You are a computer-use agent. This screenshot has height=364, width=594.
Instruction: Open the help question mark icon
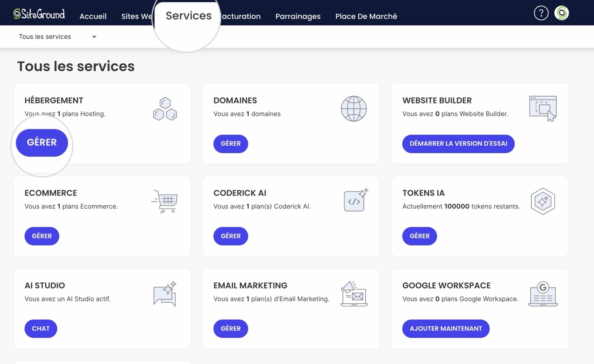pos(541,13)
